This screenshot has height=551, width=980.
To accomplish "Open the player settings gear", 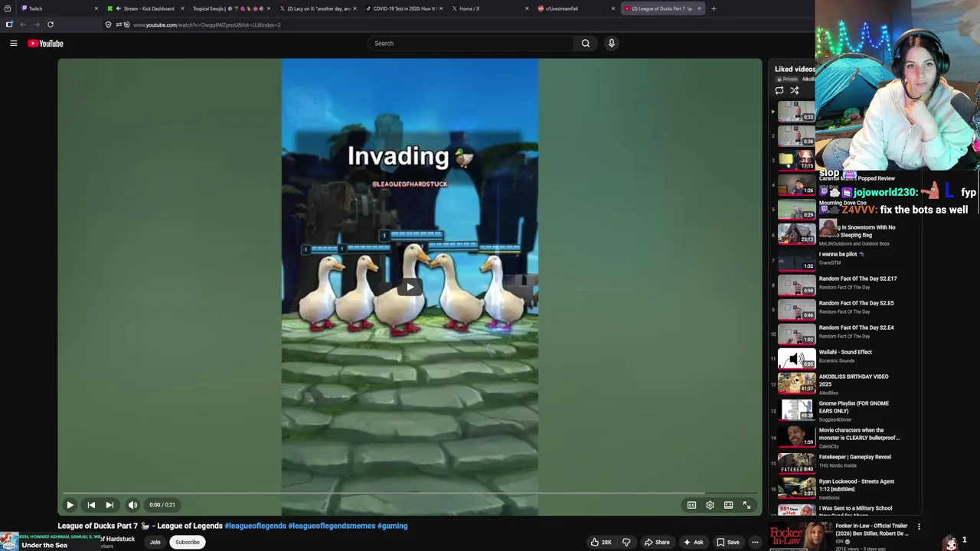I will coord(710,505).
